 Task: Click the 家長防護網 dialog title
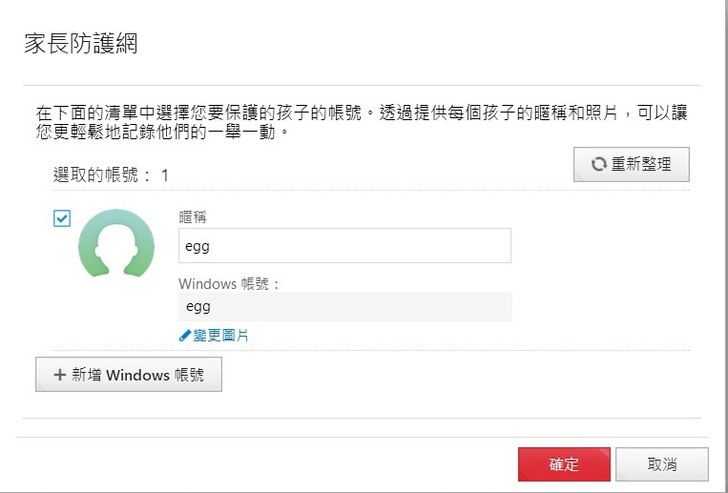[x=80, y=43]
